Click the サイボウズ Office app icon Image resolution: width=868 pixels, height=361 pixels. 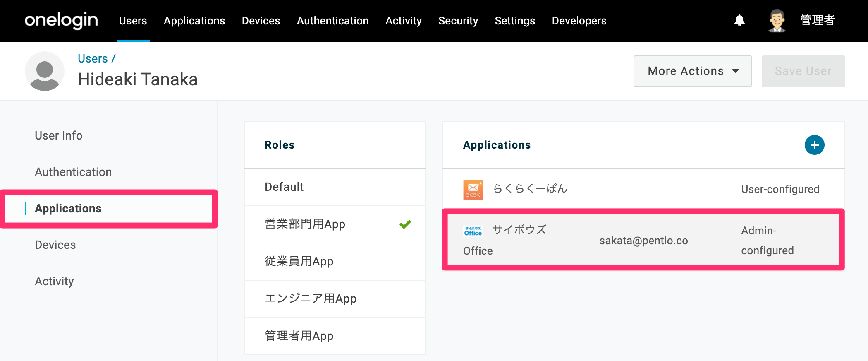473,231
